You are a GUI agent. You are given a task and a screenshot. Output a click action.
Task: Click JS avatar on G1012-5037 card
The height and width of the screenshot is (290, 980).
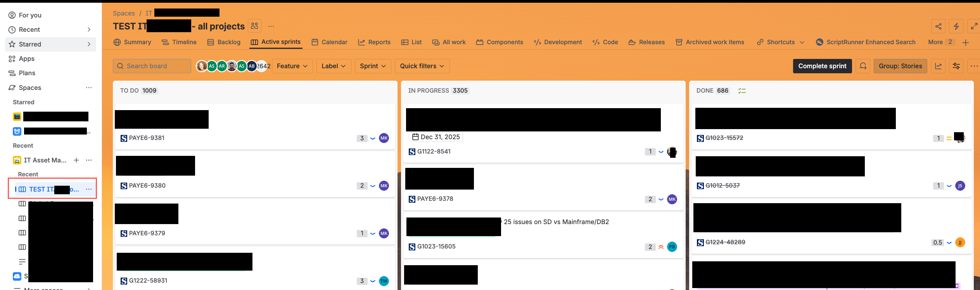pos(960,186)
